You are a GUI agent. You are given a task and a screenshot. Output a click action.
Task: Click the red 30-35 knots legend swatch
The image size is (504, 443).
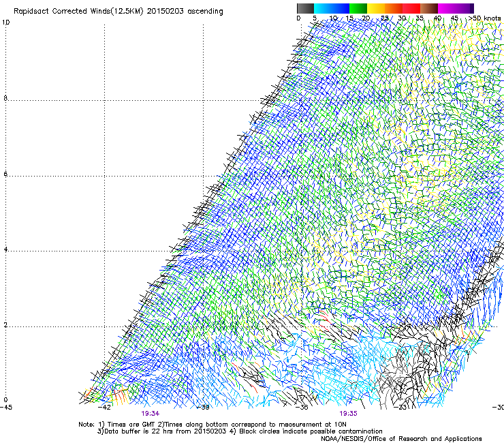click(x=411, y=8)
